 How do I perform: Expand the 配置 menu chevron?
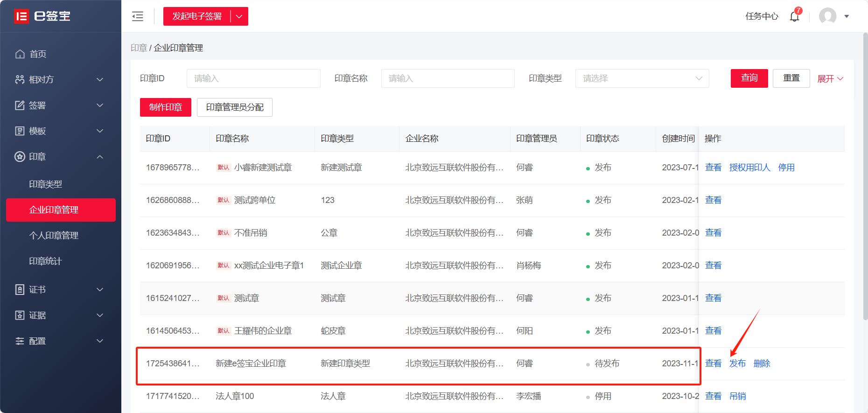pyautogui.click(x=100, y=341)
